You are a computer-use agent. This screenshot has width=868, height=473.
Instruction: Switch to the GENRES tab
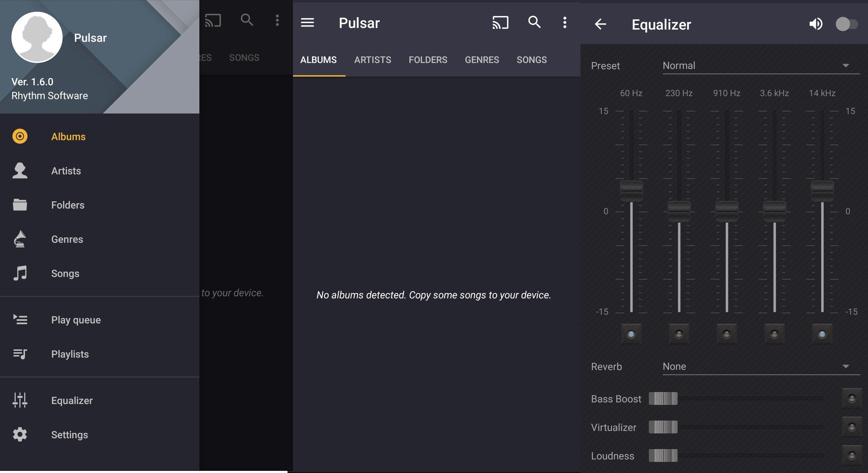coord(482,60)
